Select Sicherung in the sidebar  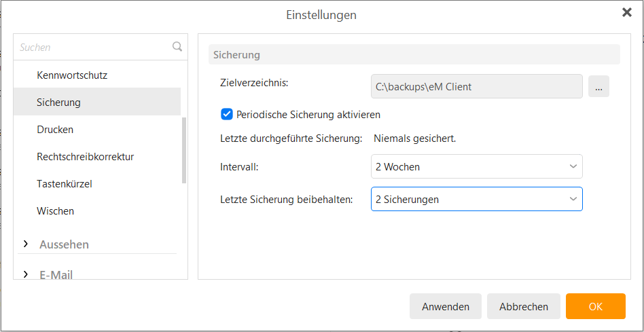(97, 102)
